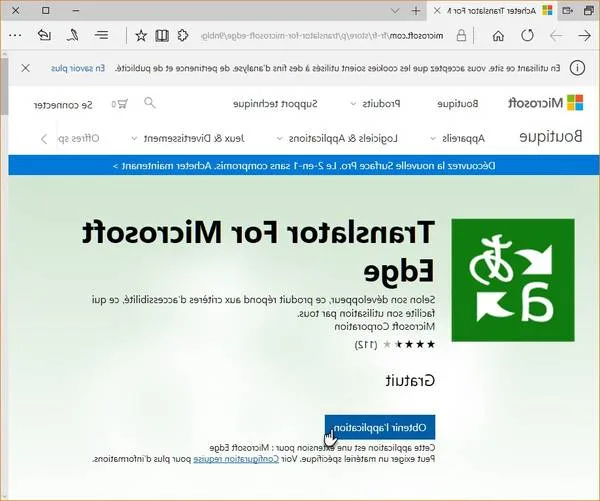
Task: Open the En savoir plus link
Action: [x=78, y=68]
